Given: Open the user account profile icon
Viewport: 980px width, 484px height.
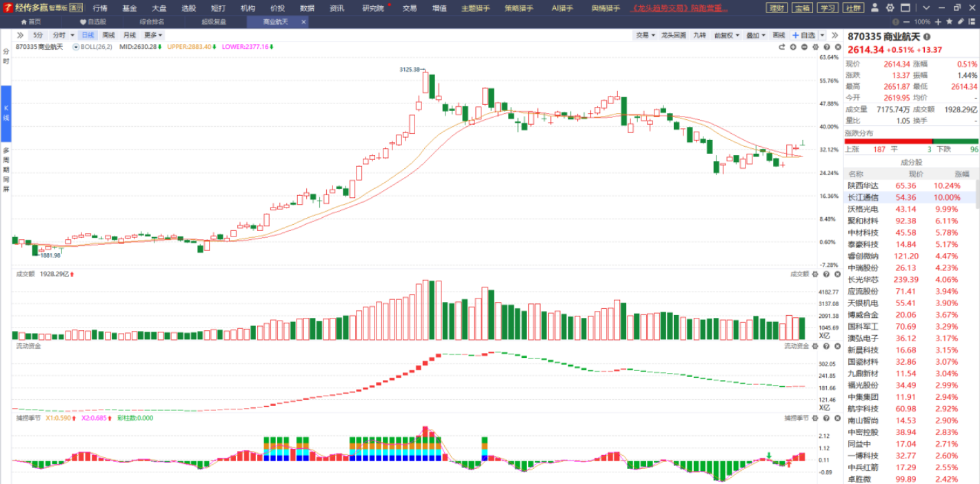Looking at the screenshot, I should pyautogui.click(x=874, y=8).
